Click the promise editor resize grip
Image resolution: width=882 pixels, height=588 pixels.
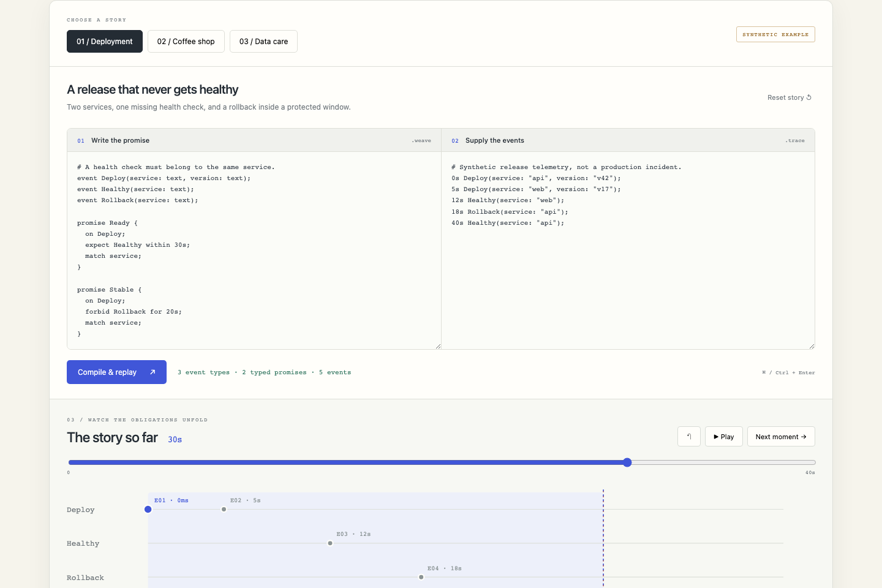pyautogui.click(x=438, y=346)
